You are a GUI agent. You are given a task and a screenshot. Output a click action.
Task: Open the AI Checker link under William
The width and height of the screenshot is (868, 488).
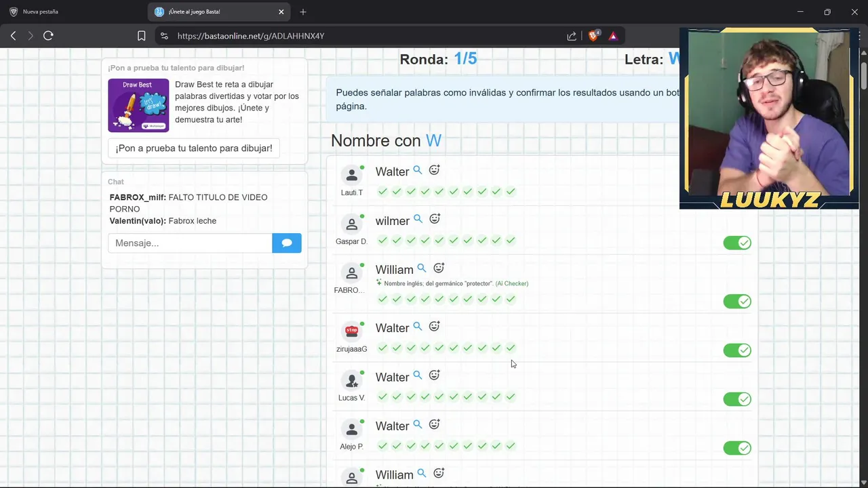click(x=512, y=283)
